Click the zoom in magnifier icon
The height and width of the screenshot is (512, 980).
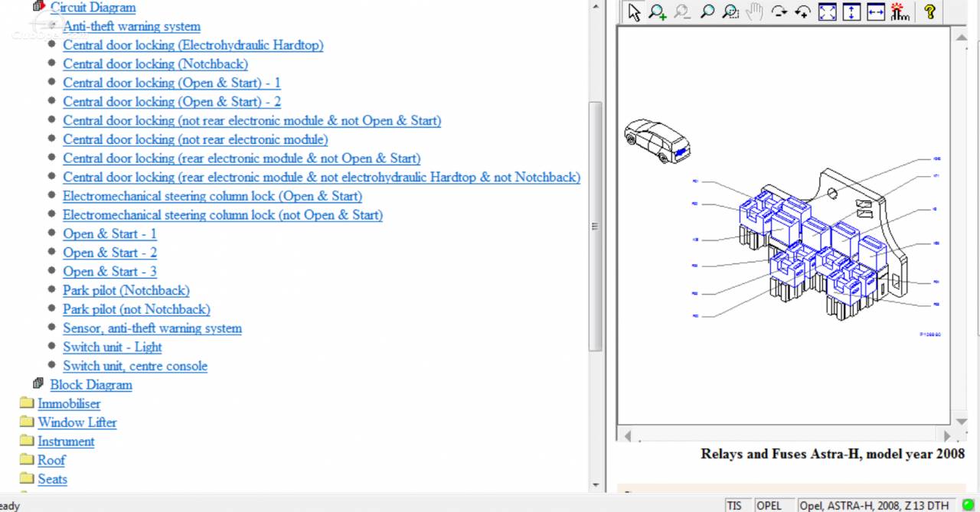click(x=658, y=12)
